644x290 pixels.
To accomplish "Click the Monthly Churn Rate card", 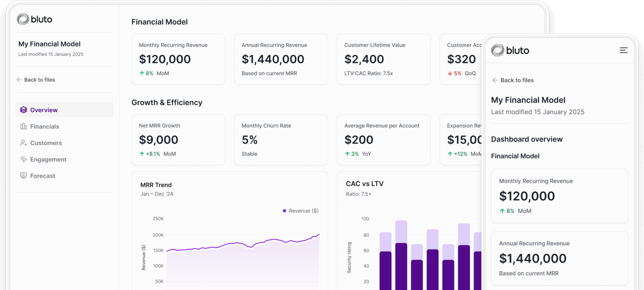I will (x=280, y=140).
